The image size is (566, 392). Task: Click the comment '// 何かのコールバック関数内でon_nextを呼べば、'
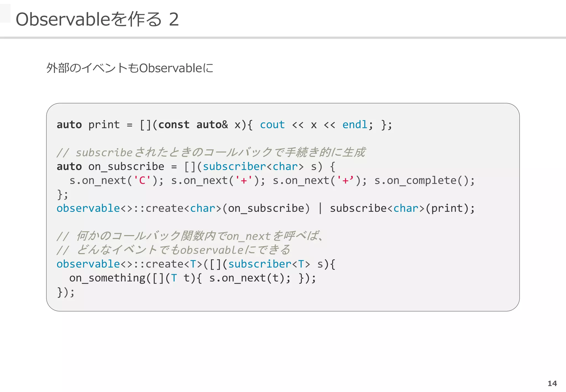tap(190, 236)
